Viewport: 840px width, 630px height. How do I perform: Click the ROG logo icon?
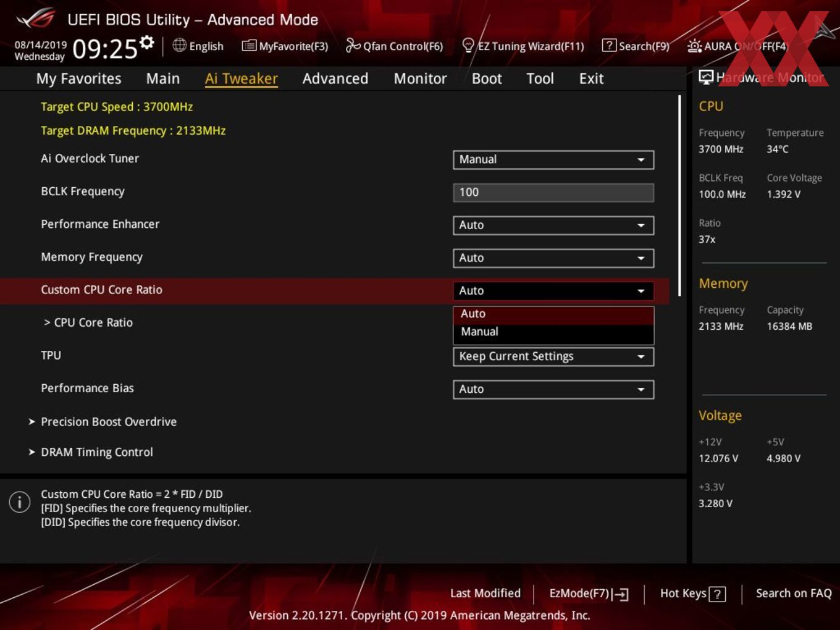36,19
